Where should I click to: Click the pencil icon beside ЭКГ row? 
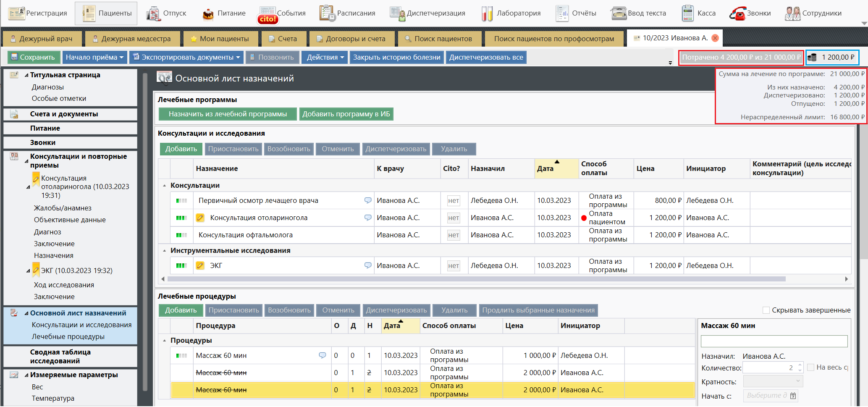click(200, 265)
